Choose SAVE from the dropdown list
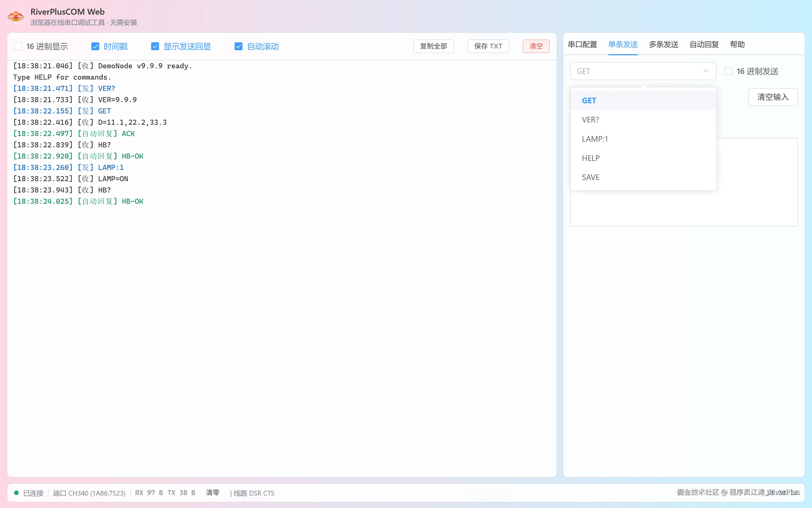The image size is (812, 508). 643,177
